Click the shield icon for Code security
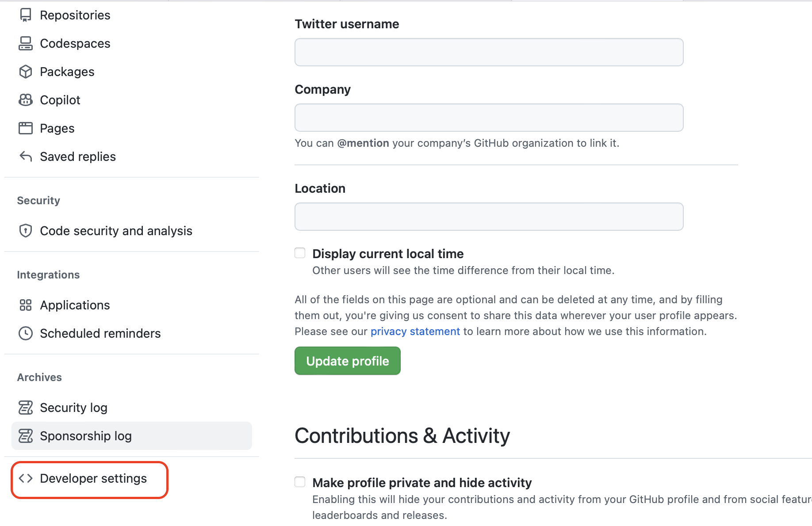 tap(26, 231)
